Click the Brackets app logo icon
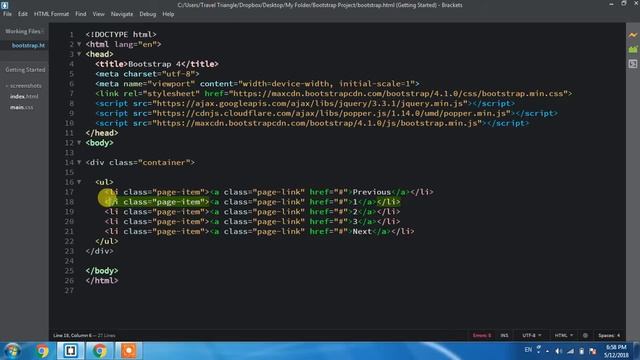The width and height of the screenshot is (640, 360). click(x=4, y=5)
